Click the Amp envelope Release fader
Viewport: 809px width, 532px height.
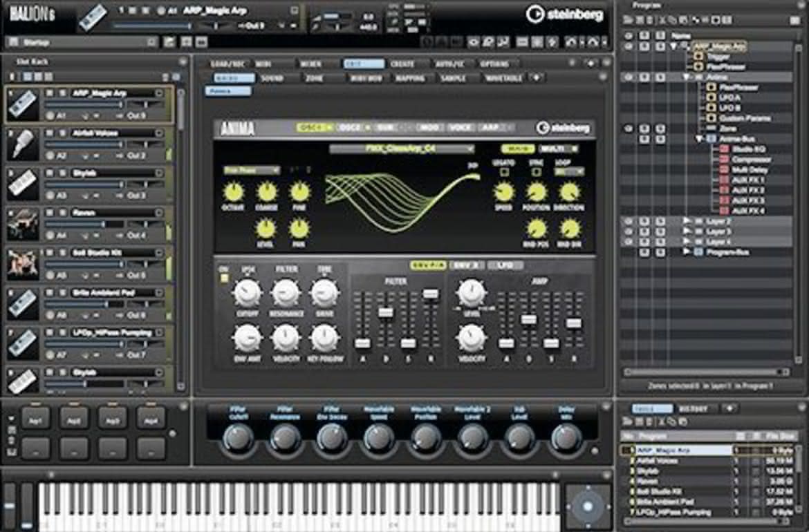click(574, 323)
